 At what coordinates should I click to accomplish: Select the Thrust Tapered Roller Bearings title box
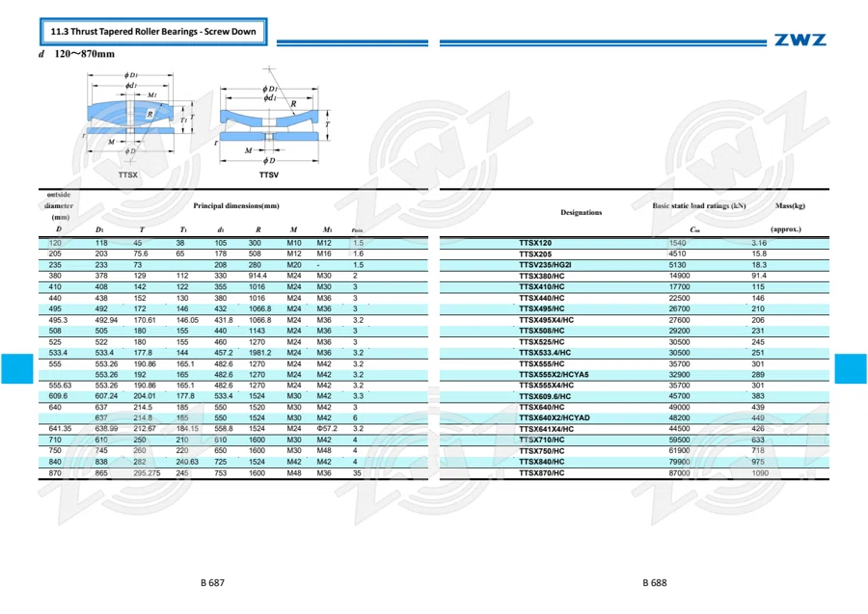(x=153, y=32)
